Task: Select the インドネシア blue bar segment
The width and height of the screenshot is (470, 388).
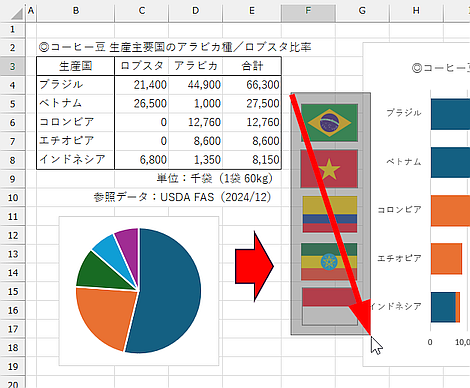Action: click(443, 307)
